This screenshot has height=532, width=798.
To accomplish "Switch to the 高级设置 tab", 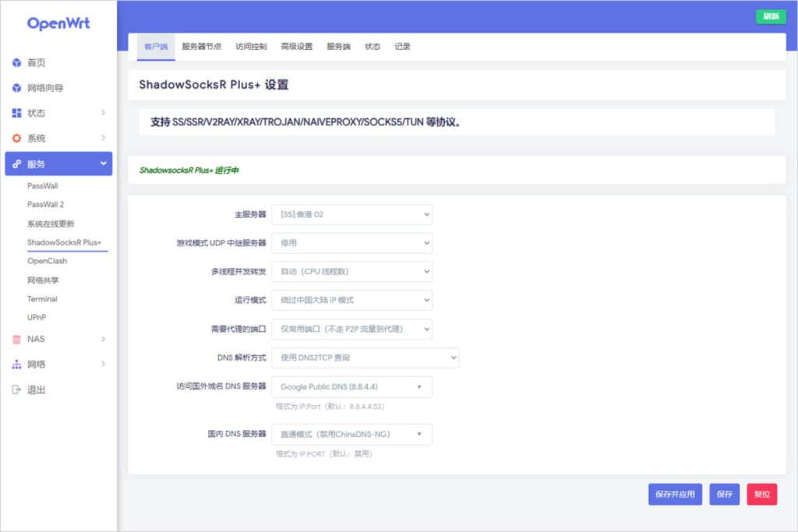I will [297, 47].
